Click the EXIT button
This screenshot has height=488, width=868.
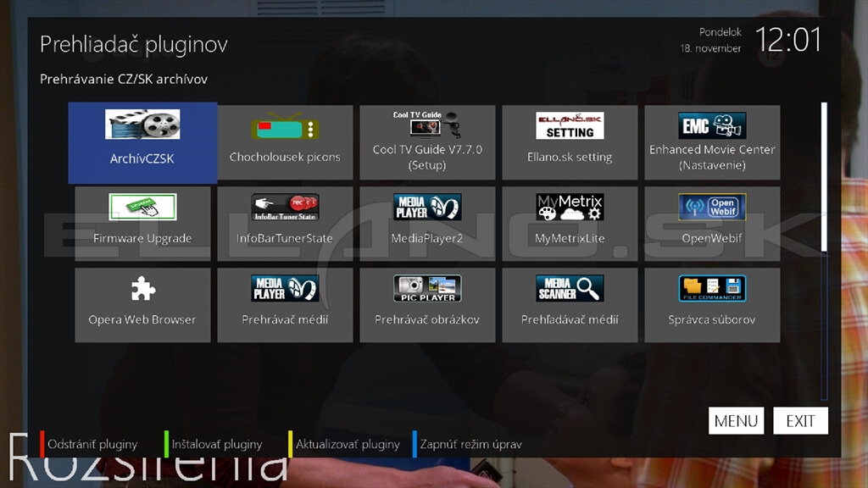[x=800, y=421]
